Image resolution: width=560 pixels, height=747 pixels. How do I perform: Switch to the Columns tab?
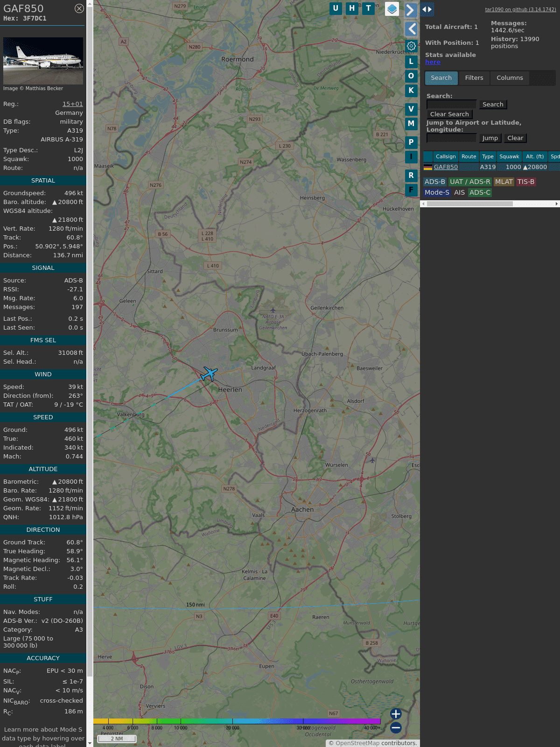pos(510,78)
